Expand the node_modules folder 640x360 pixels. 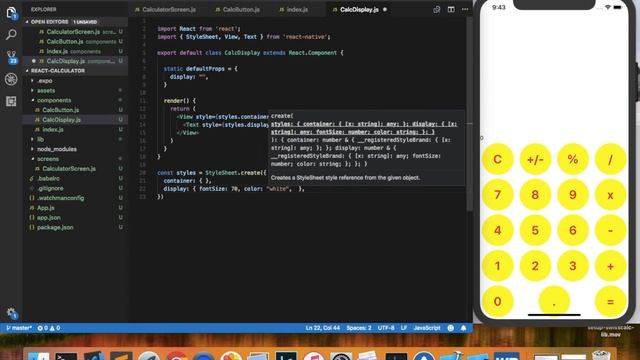click(x=56, y=149)
